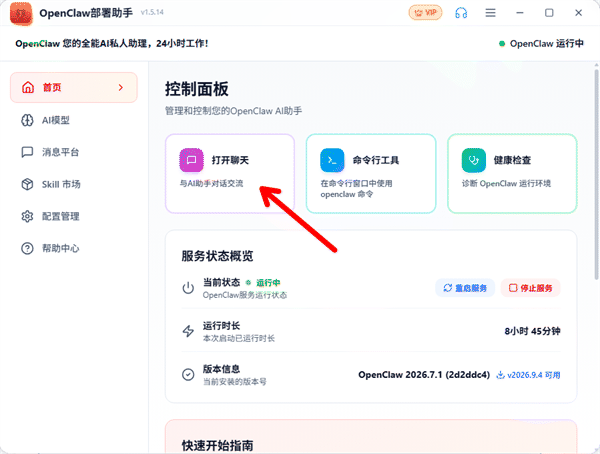Viewport: 600px width, 454px height.
Task: Download update v2026.9.4 可用 link
Action: click(x=528, y=375)
